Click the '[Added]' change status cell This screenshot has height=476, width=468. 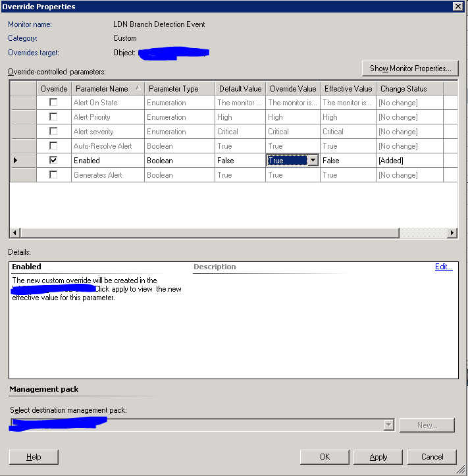coord(409,161)
